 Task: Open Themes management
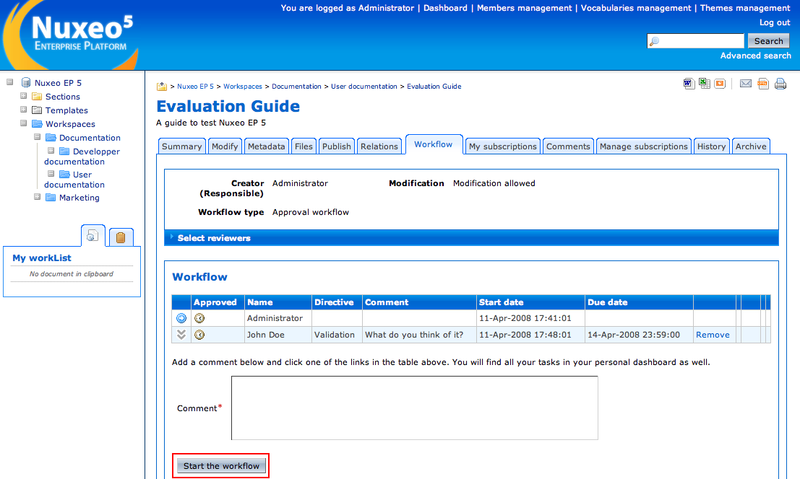(x=745, y=8)
